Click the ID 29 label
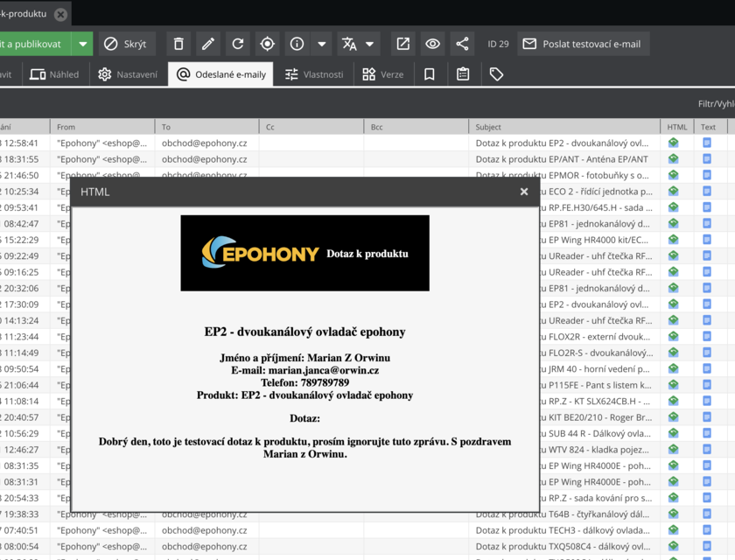Image resolution: width=735 pixels, height=560 pixels. [498, 44]
